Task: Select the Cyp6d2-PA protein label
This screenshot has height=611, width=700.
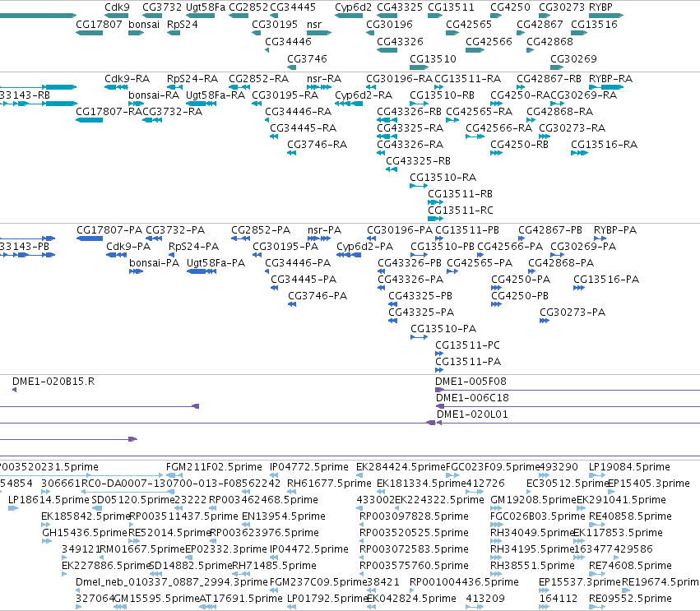Action: click(x=364, y=247)
